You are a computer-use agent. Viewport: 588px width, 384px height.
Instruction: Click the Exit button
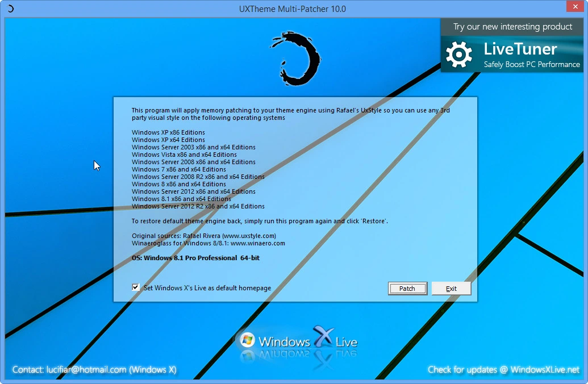click(451, 289)
